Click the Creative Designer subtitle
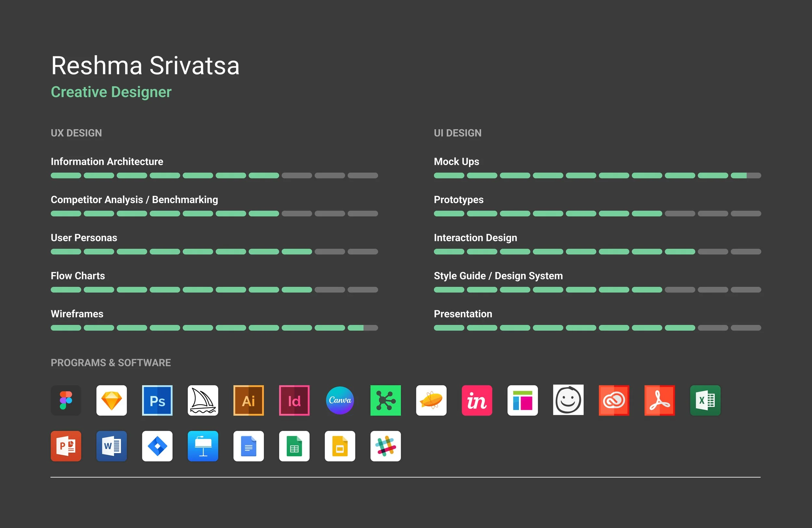 click(x=111, y=92)
